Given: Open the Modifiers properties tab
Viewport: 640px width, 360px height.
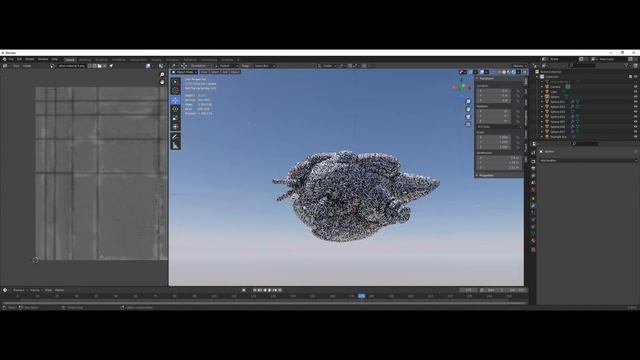Looking at the screenshot, I should (x=533, y=205).
